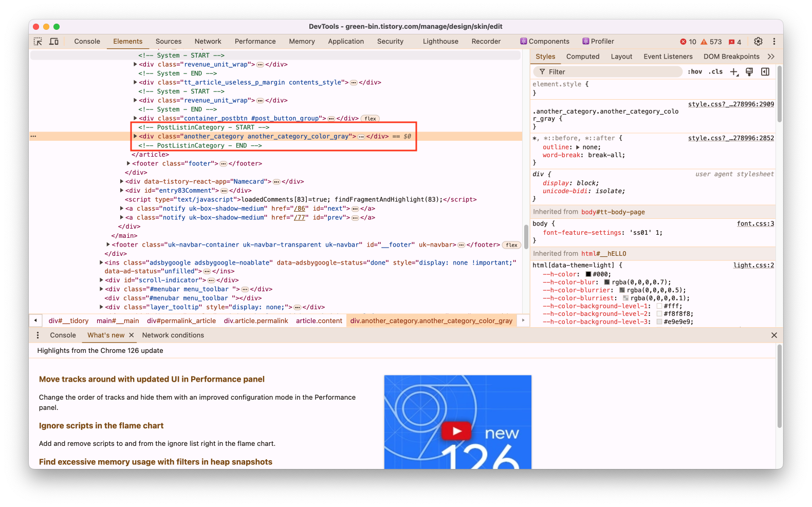Viewport: 812px width, 507px height.
Task: Switch to the Performance tab
Action: [x=255, y=42]
